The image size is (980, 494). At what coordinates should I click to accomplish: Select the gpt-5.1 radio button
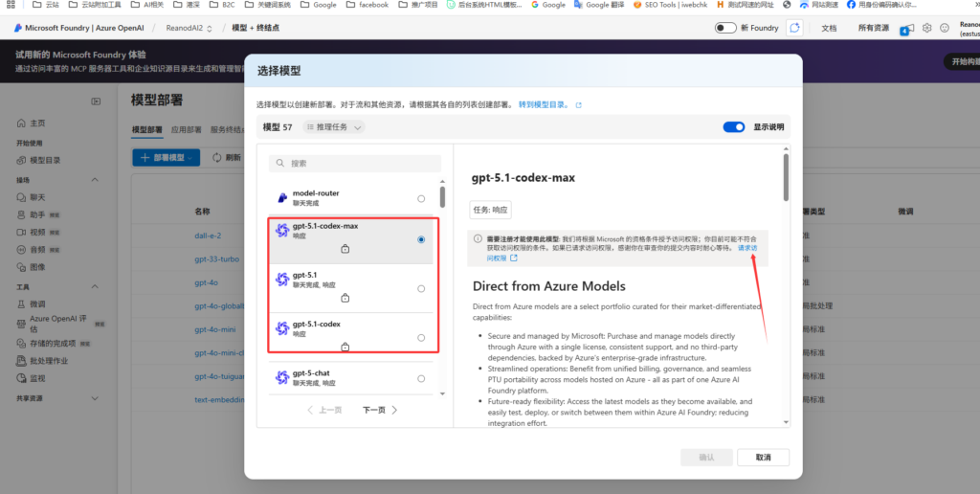tap(421, 288)
